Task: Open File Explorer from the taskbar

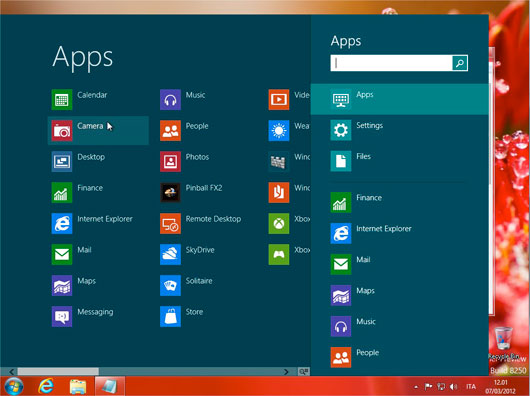Action: tap(78, 386)
